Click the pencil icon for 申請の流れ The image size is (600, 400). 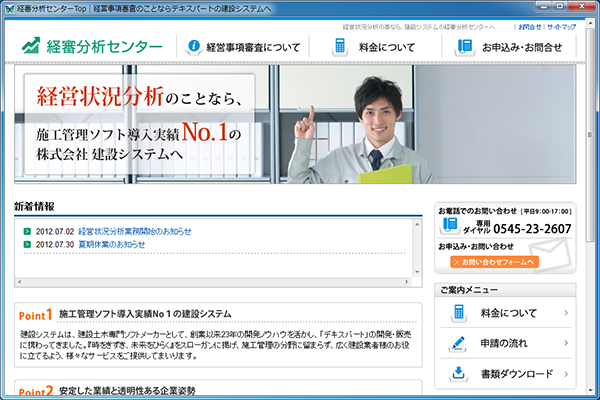click(x=459, y=343)
